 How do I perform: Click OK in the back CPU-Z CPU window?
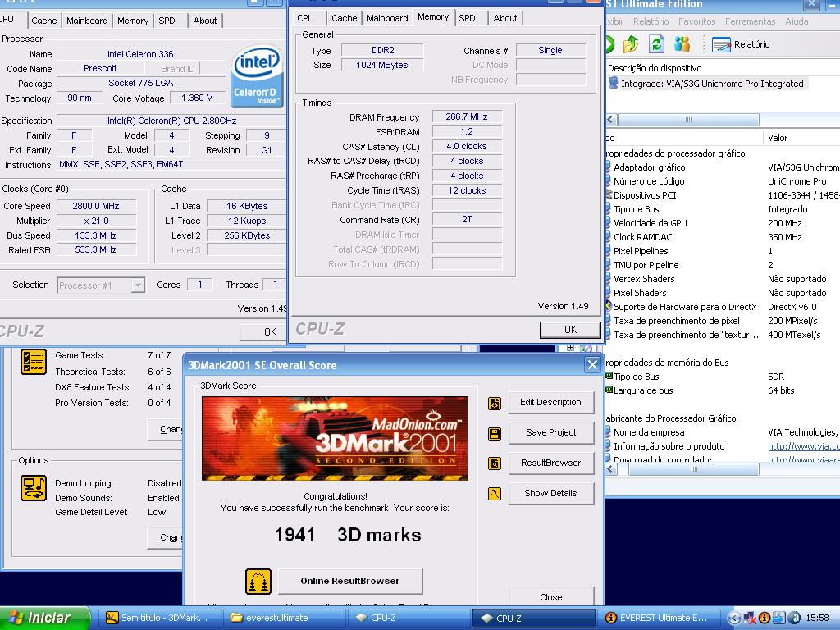(265, 332)
